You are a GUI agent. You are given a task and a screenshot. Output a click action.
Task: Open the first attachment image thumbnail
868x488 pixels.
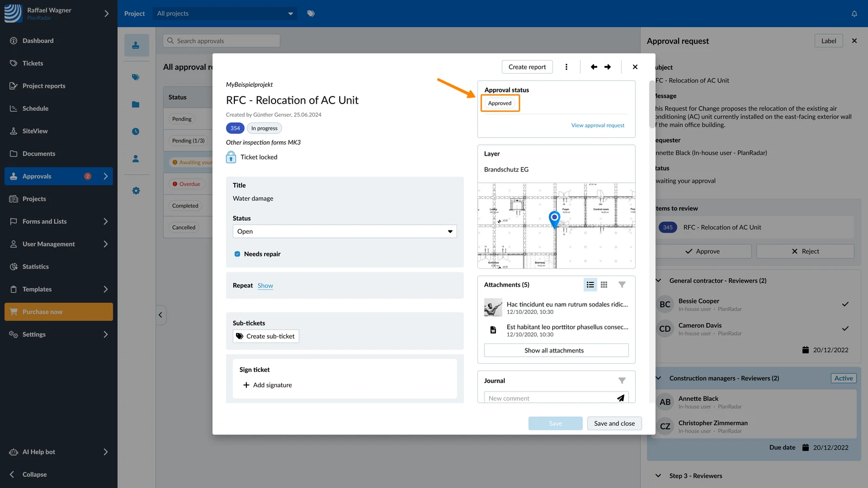click(493, 308)
